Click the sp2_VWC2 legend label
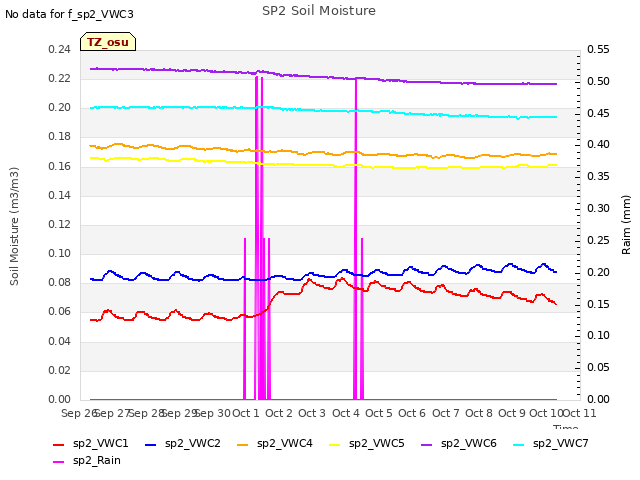The image size is (640, 480). pos(193,443)
